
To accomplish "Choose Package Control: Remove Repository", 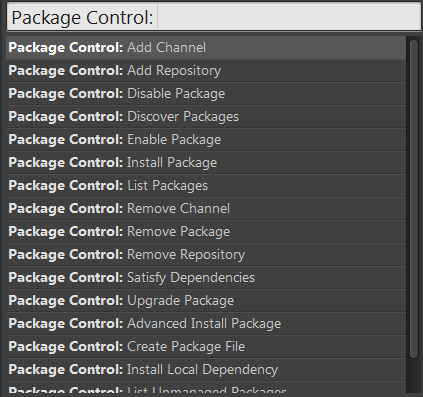I will coord(206,255).
